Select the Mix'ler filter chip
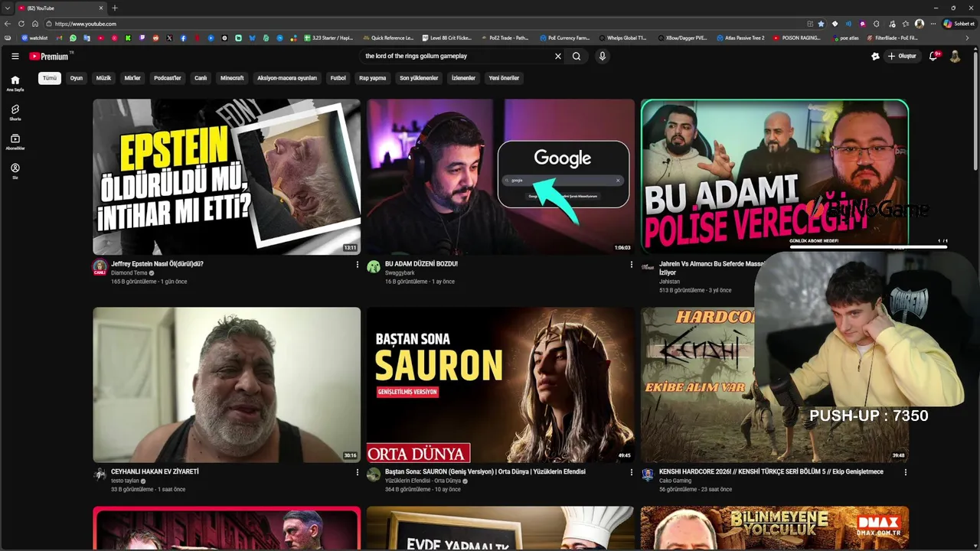This screenshot has width=980, height=551. [132, 78]
